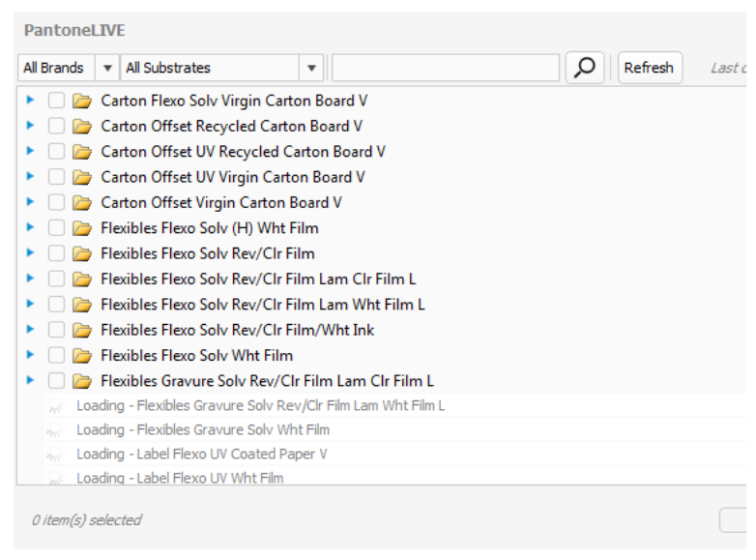This screenshot has width=756, height=560.
Task: Check Carton Offset UV Recycled Carton Board V
Action: [x=56, y=152]
